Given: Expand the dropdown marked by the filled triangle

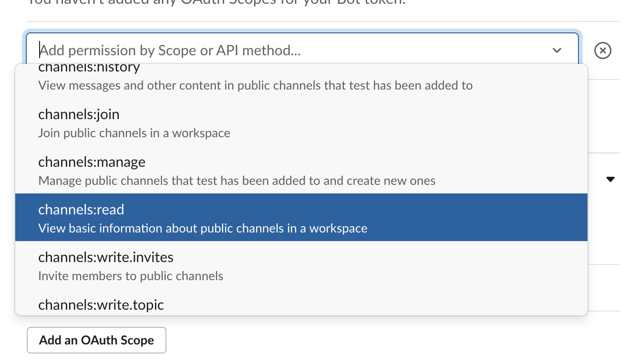Looking at the screenshot, I should click(x=611, y=180).
